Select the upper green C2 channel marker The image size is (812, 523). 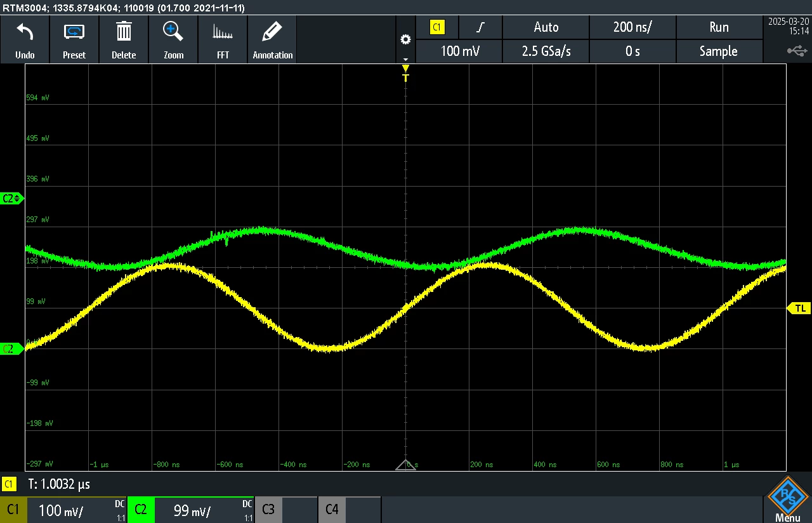tap(12, 198)
